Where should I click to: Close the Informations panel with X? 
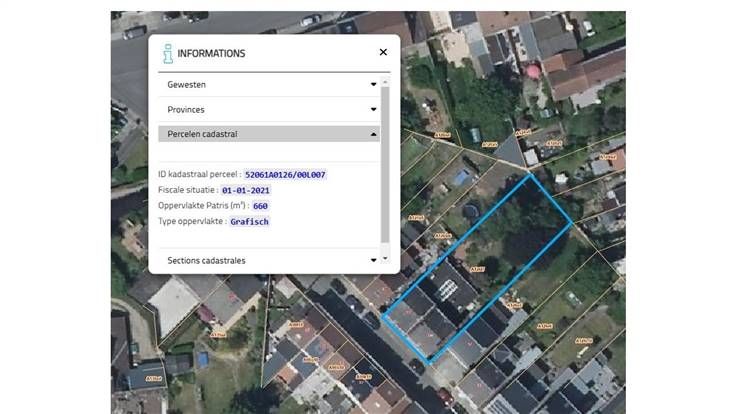point(383,52)
